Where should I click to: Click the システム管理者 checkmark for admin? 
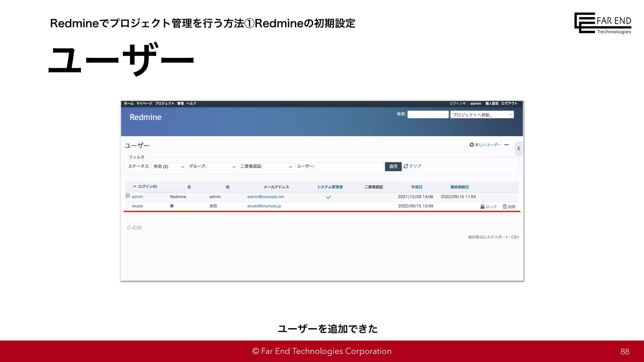pos(329,197)
